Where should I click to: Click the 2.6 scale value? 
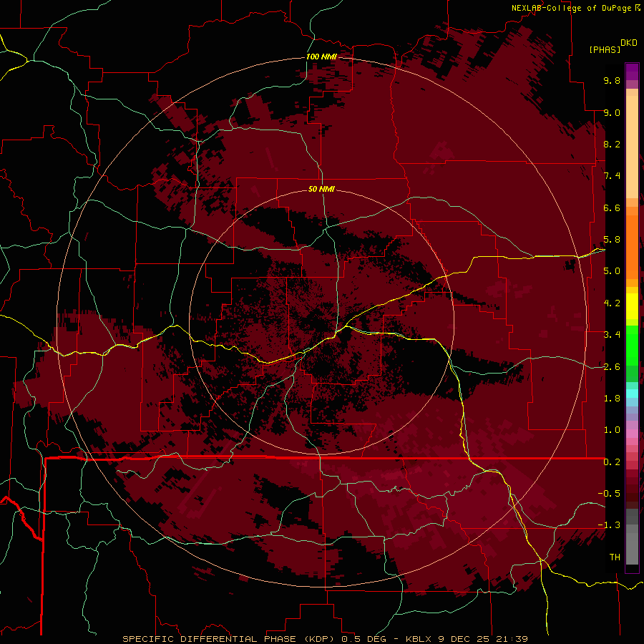[x=612, y=366]
